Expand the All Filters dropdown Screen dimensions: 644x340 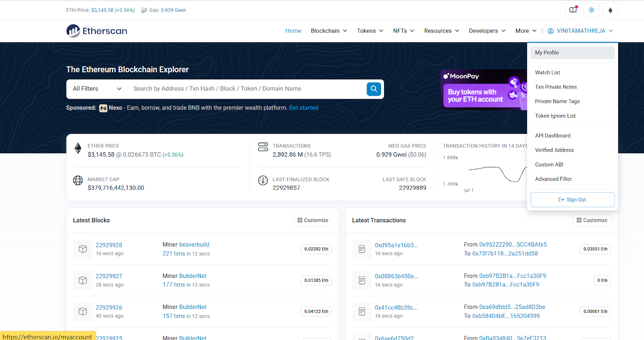tap(97, 89)
